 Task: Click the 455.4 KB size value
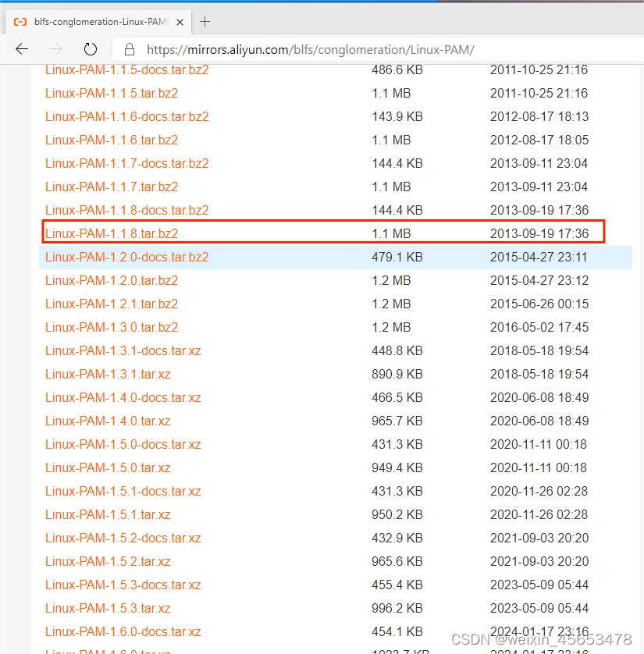tap(397, 585)
